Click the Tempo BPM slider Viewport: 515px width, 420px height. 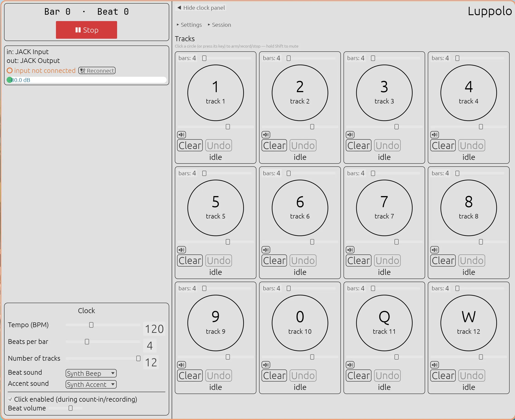103,325
